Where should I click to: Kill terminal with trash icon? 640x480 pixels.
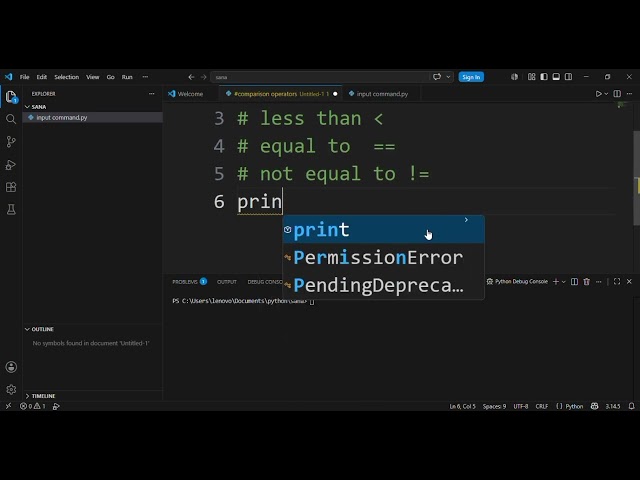[x=587, y=282]
